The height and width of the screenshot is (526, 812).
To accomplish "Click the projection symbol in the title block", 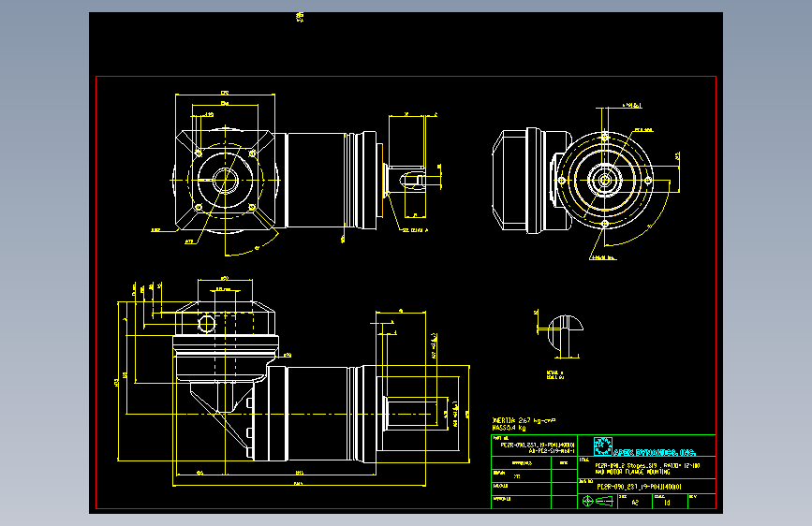I will [x=598, y=501].
